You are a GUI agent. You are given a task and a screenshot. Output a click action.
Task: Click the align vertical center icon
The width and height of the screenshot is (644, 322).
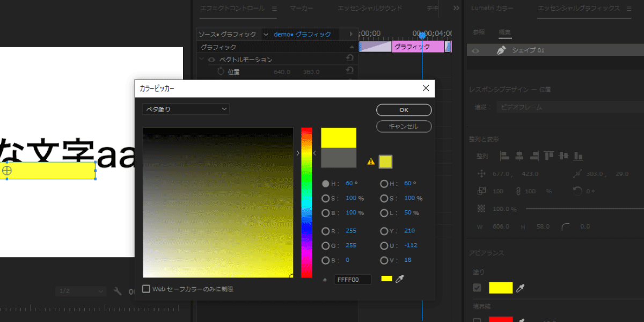[x=563, y=156]
